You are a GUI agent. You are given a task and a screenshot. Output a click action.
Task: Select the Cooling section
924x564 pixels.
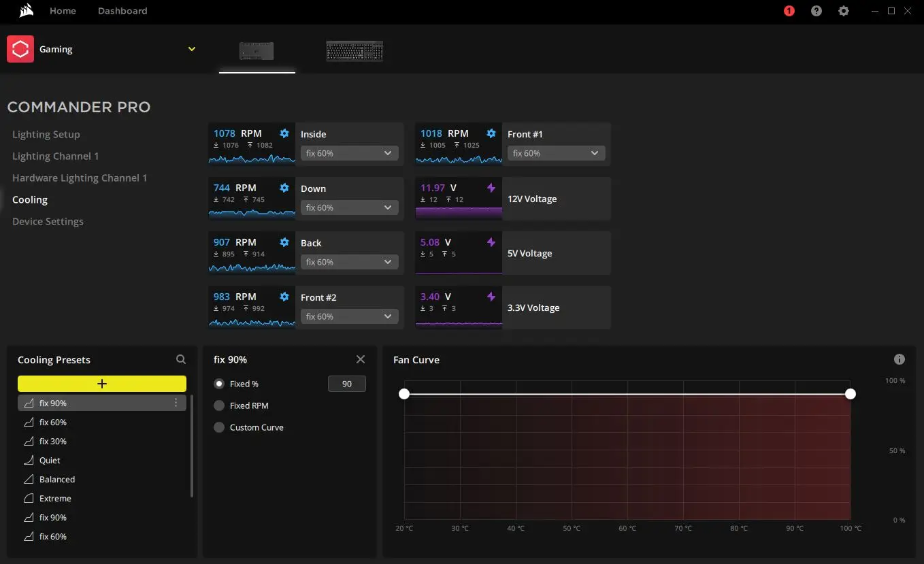(30, 200)
